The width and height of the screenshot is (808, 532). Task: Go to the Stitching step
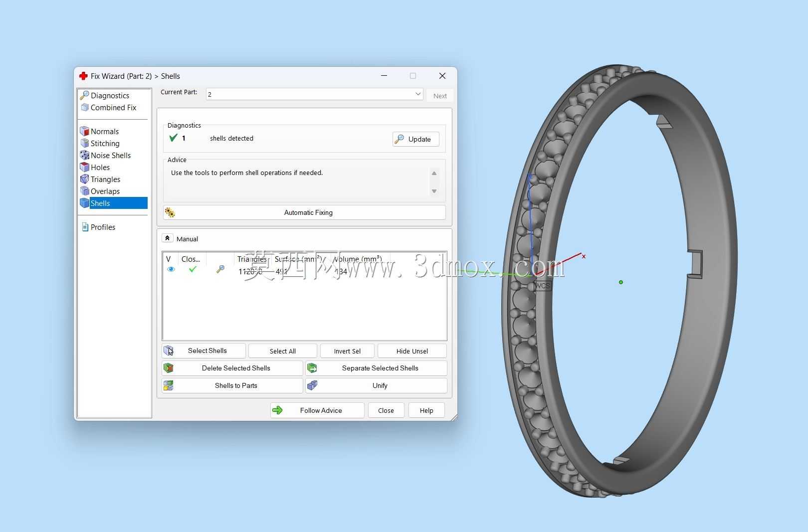pyautogui.click(x=105, y=143)
